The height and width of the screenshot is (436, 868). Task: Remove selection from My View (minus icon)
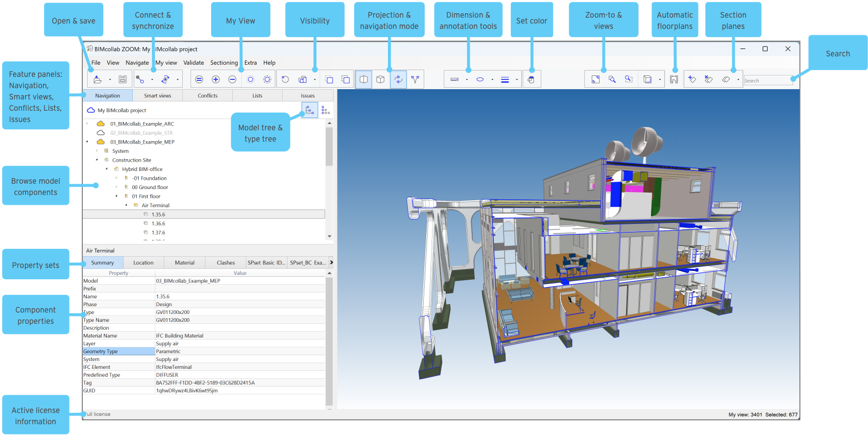click(233, 79)
